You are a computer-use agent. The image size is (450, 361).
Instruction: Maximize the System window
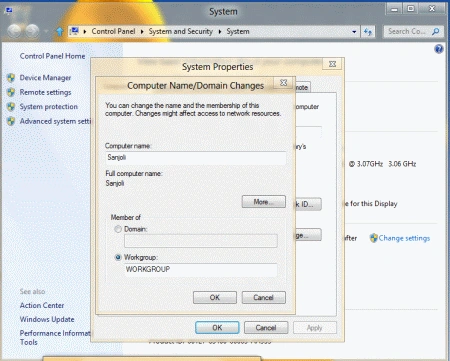411,9
